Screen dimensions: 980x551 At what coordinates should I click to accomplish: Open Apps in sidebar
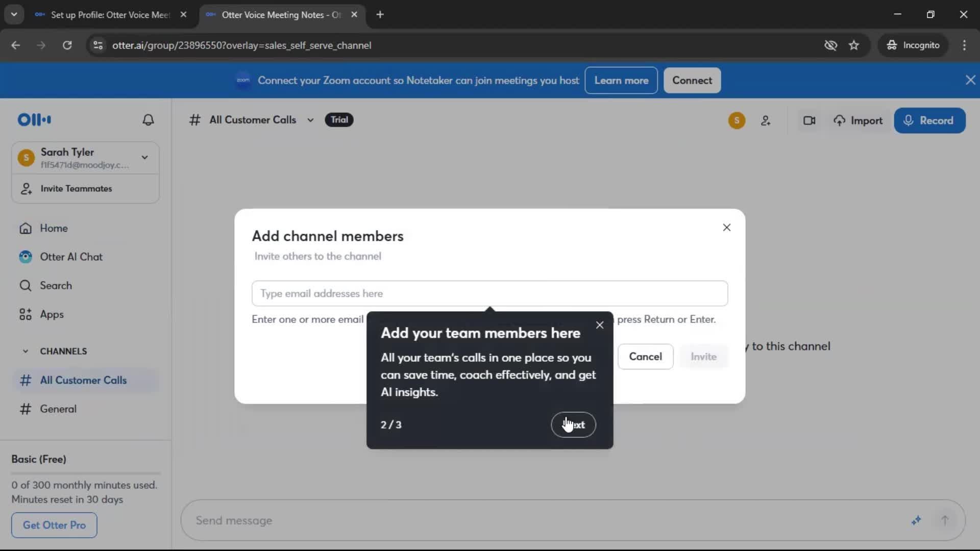pyautogui.click(x=85, y=314)
